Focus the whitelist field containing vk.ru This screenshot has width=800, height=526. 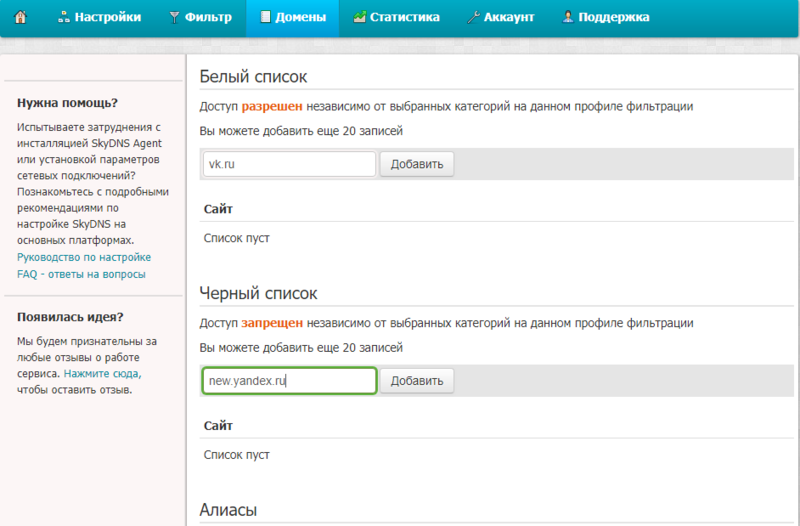[289, 164]
